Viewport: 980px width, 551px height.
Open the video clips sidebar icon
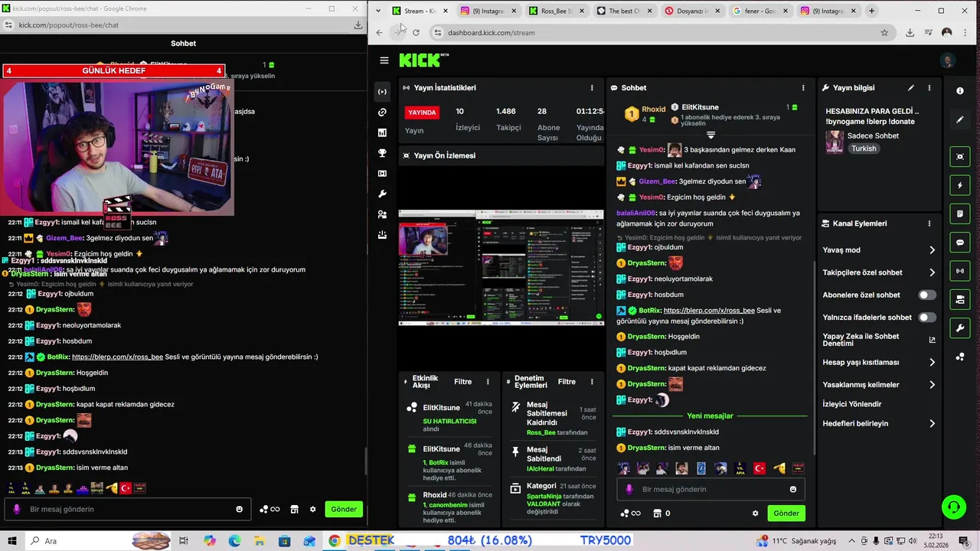pos(382,174)
